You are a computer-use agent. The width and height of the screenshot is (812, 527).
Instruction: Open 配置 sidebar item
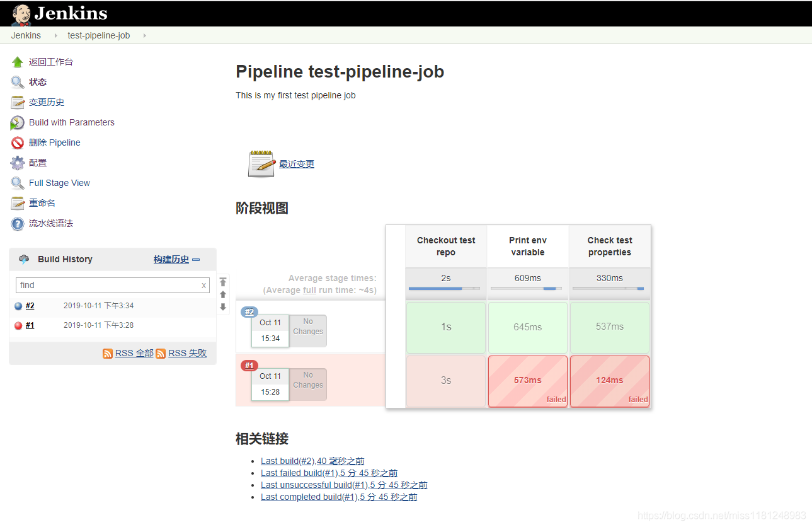[38, 163]
